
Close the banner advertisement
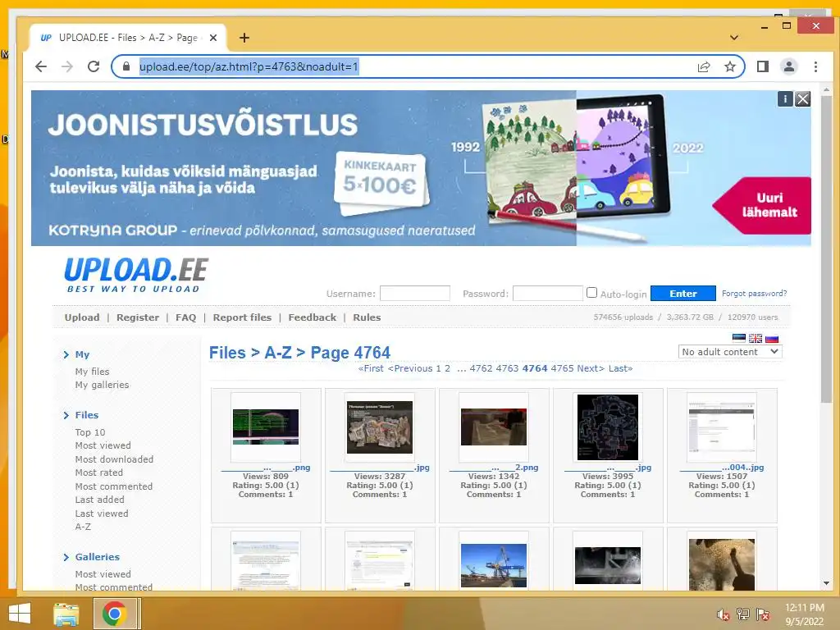coord(802,99)
